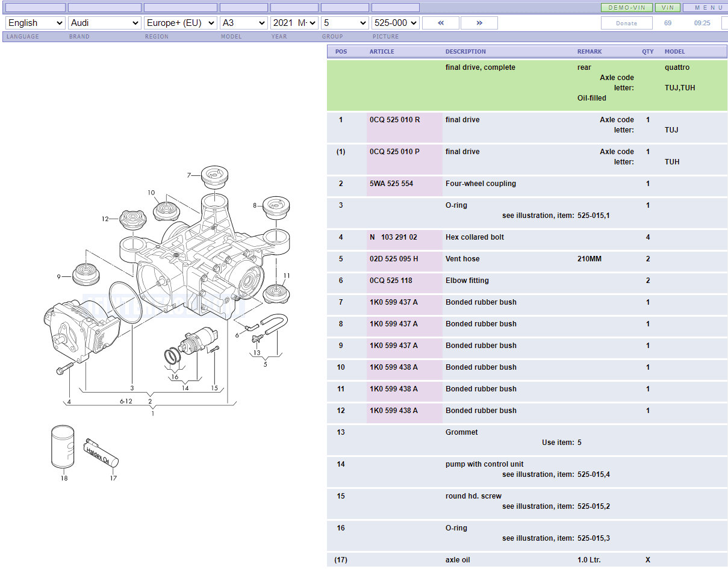The image size is (728, 569).
Task: Expand the Year dropdown showing 2021
Action: pyautogui.click(x=294, y=23)
